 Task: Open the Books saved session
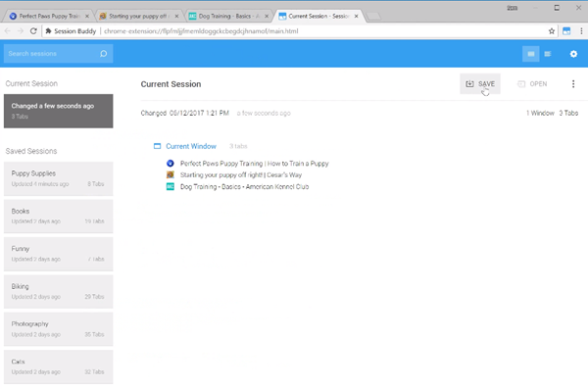(58, 217)
